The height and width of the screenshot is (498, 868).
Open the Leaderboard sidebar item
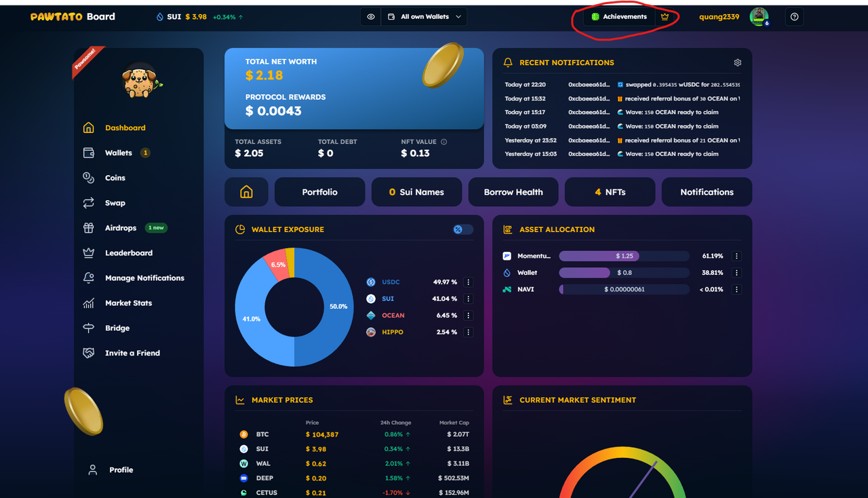129,253
